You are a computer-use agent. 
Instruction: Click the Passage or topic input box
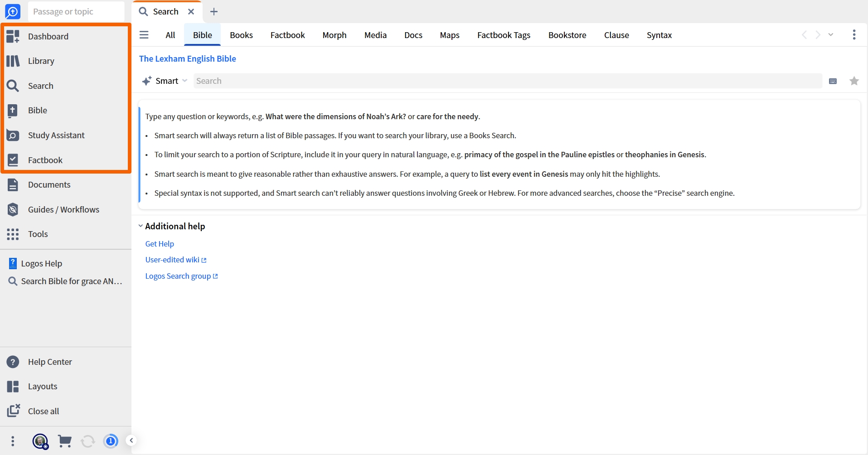click(76, 12)
